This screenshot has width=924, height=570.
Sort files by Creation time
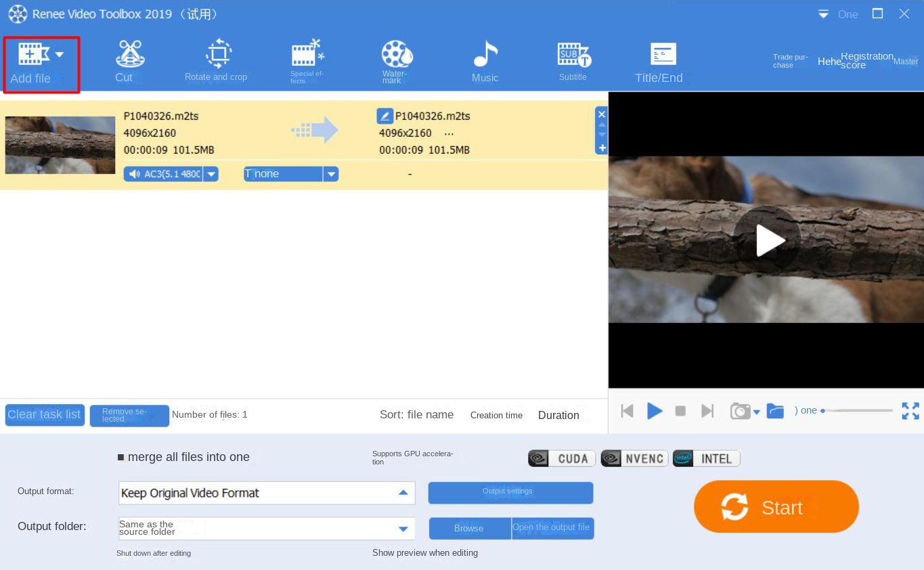pyautogui.click(x=496, y=415)
